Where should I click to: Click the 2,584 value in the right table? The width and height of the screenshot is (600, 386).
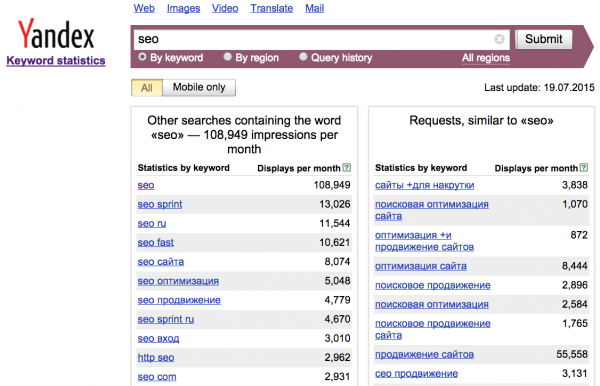pyautogui.click(x=574, y=304)
